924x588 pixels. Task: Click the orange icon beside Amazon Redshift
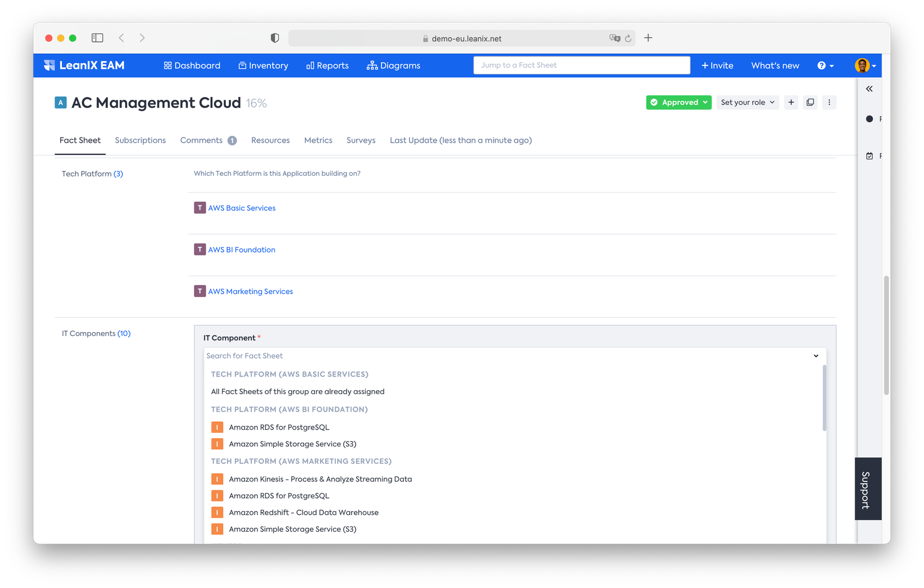point(217,512)
